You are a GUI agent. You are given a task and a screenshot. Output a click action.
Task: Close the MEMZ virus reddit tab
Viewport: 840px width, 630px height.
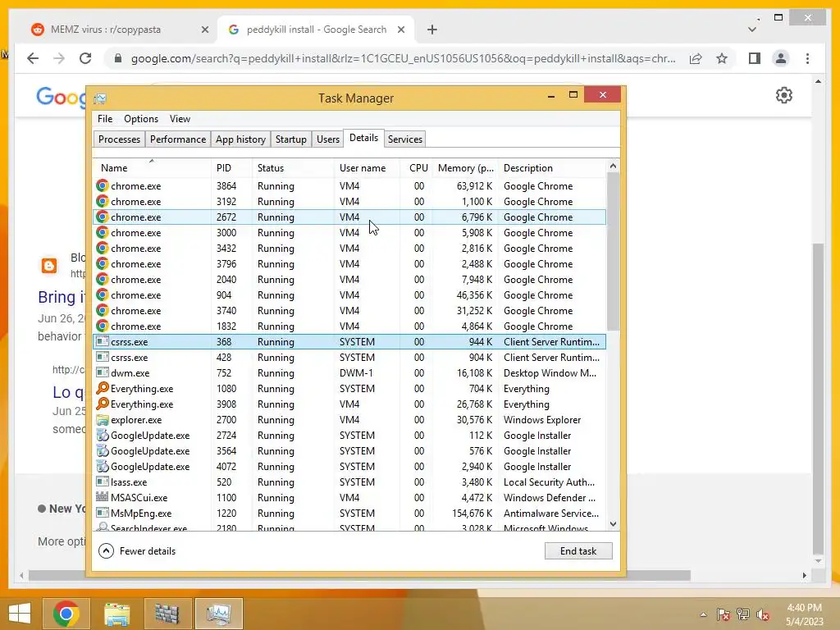click(204, 30)
